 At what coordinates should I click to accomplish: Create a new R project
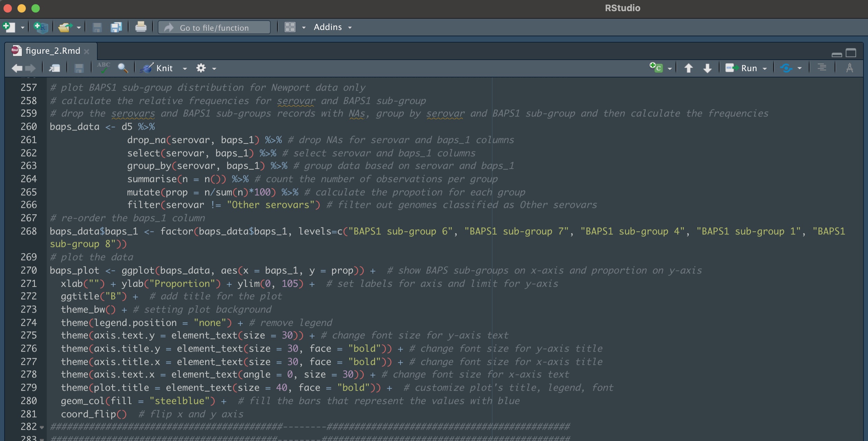tap(41, 27)
